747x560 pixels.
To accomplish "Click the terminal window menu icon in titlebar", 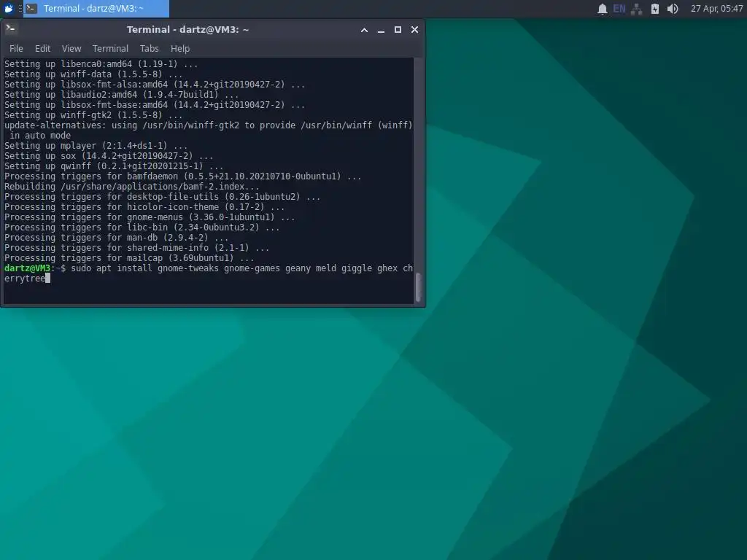I will (10, 29).
